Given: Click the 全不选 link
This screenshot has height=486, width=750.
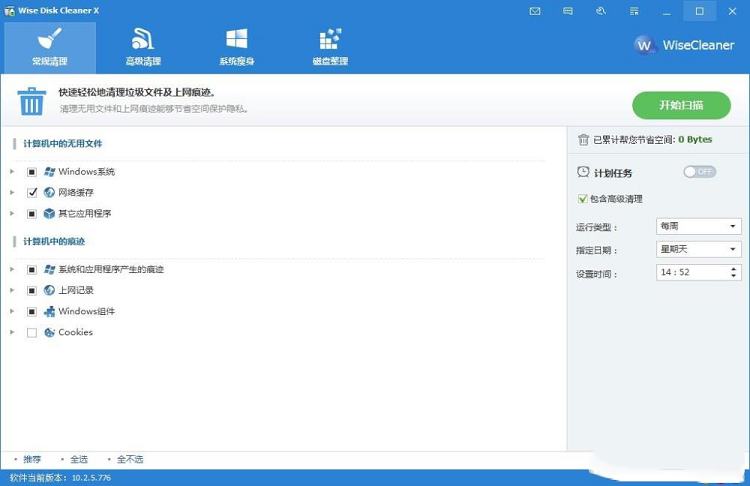Looking at the screenshot, I should [130, 459].
